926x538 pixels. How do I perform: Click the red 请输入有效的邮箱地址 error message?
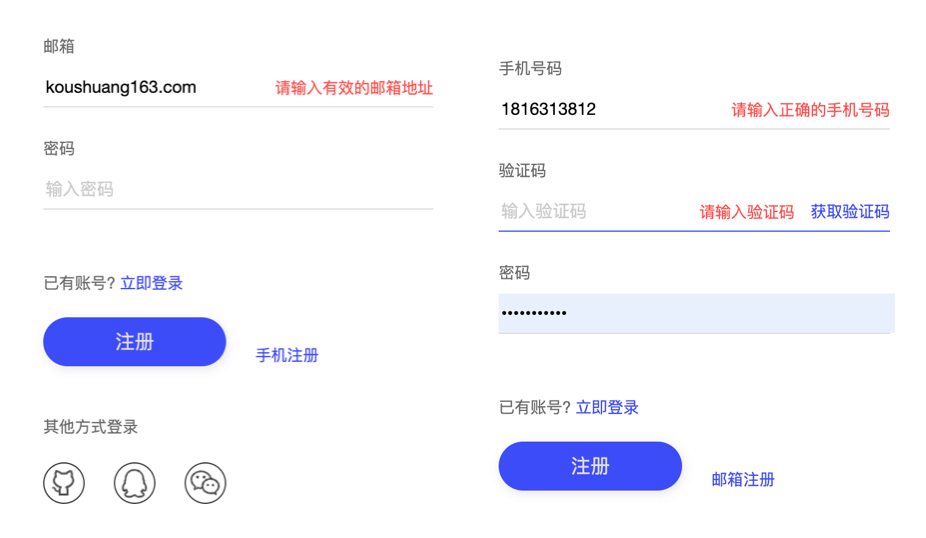point(354,88)
